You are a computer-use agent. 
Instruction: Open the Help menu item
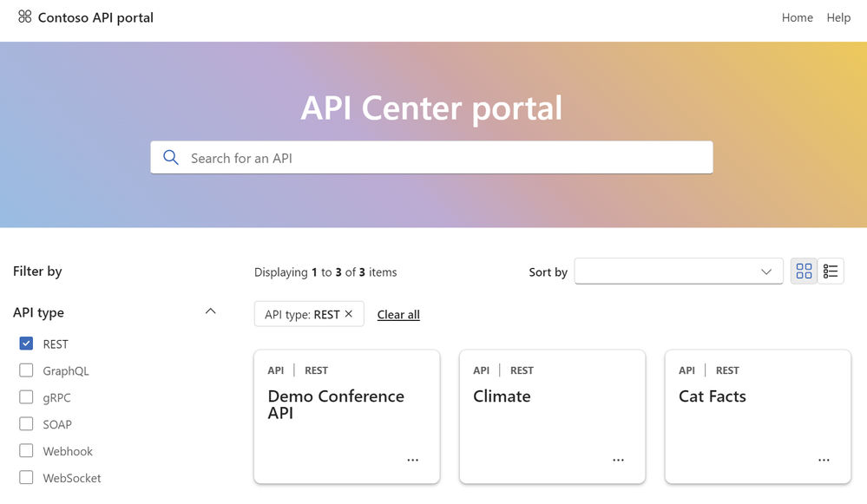click(838, 17)
